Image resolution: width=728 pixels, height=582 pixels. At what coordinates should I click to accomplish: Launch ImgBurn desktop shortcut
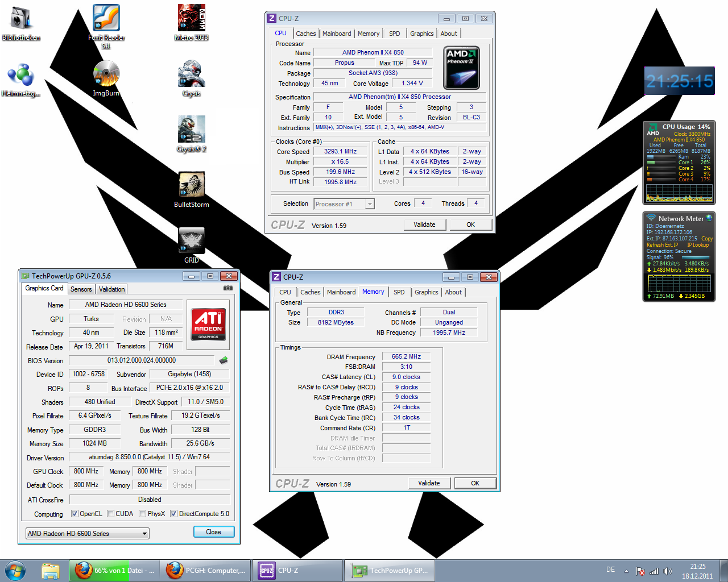tap(106, 79)
